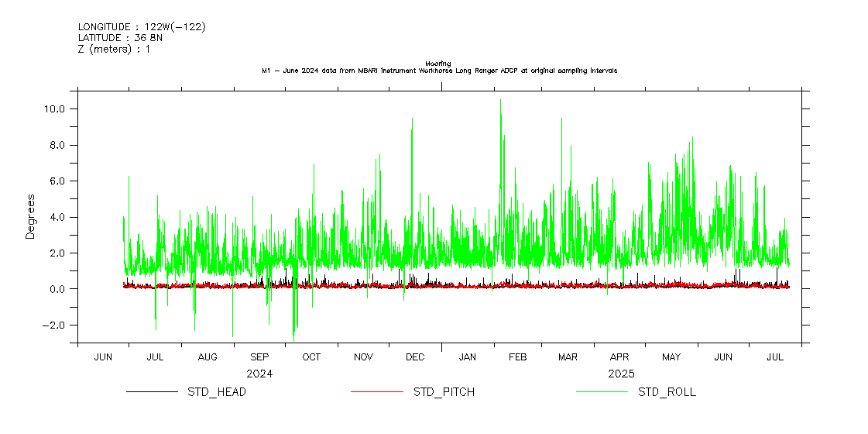The width and height of the screenshot is (868, 434).
Task: Click the Degrees y-axis label
Action: [x=30, y=216]
